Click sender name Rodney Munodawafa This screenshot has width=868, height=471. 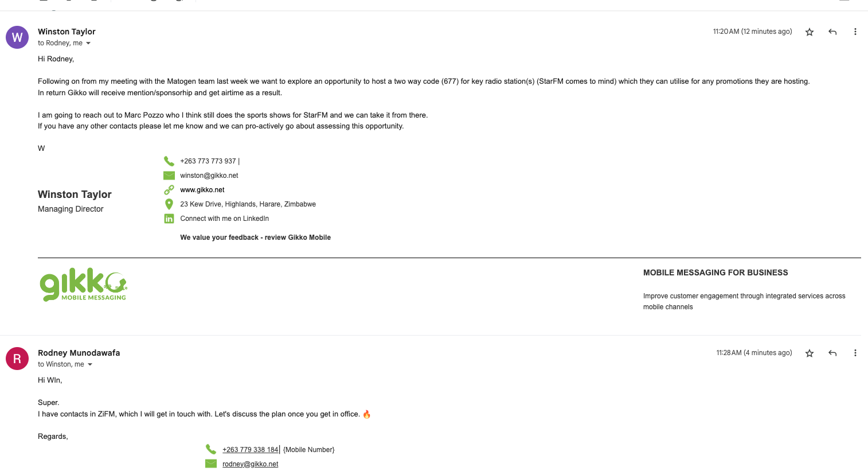click(79, 353)
